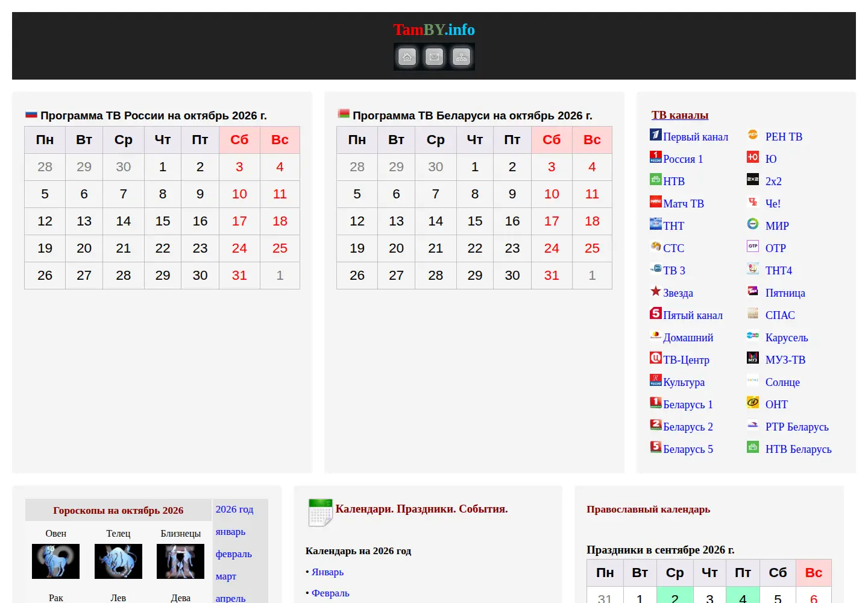This screenshot has width=868, height=603.
Task: Click the Матч ТВ channel logo icon
Action: pyautogui.click(x=656, y=201)
